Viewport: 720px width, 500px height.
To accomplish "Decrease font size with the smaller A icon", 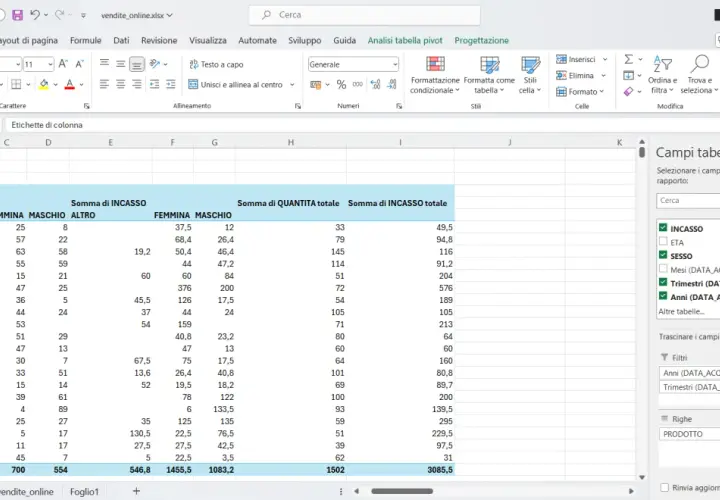I will tap(79, 64).
